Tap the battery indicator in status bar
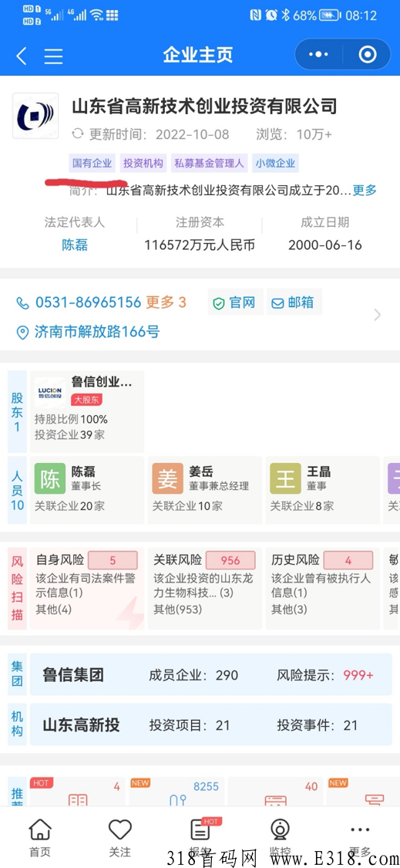The width and height of the screenshot is (400, 868). coord(331,15)
